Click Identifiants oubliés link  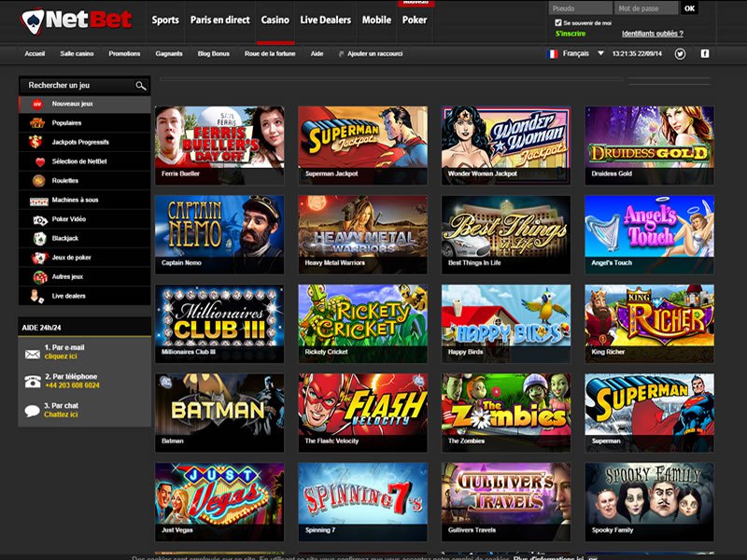pyautogui.click(x=652, y=34)
